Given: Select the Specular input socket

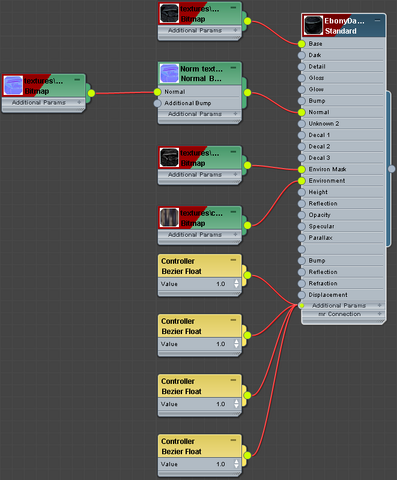Looking at the screenshot, I should pyautogui.click(x=301, y=226).
